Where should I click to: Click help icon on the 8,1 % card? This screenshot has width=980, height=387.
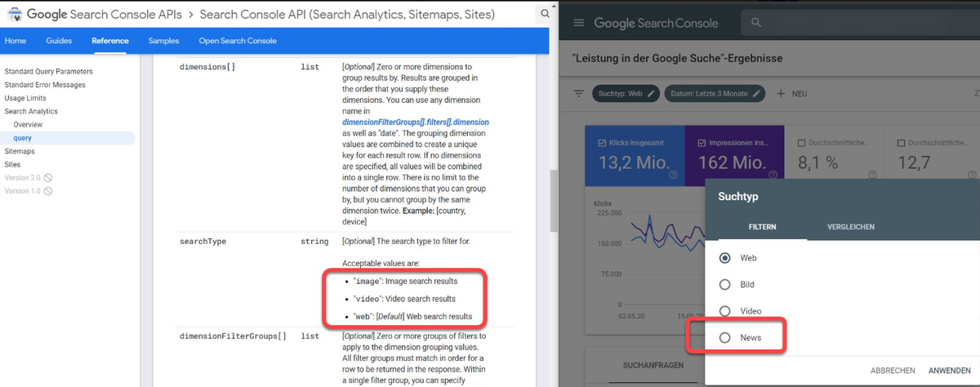point(873,175)
